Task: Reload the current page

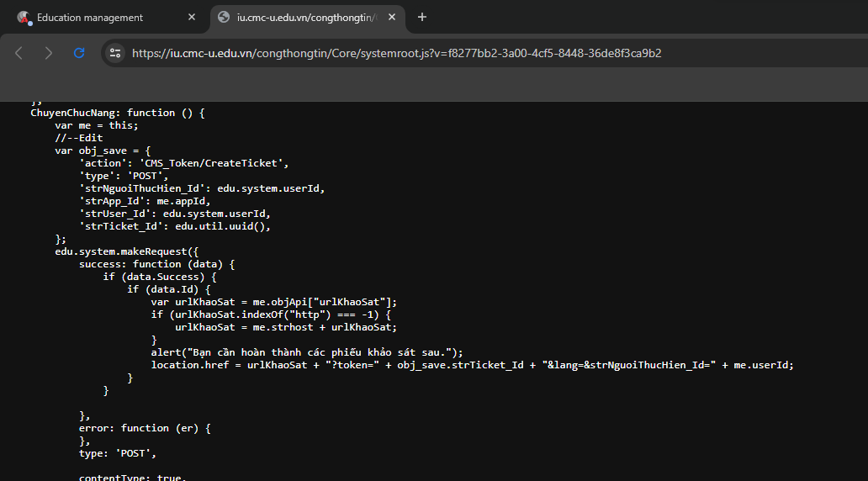Action: coord(79,53)
